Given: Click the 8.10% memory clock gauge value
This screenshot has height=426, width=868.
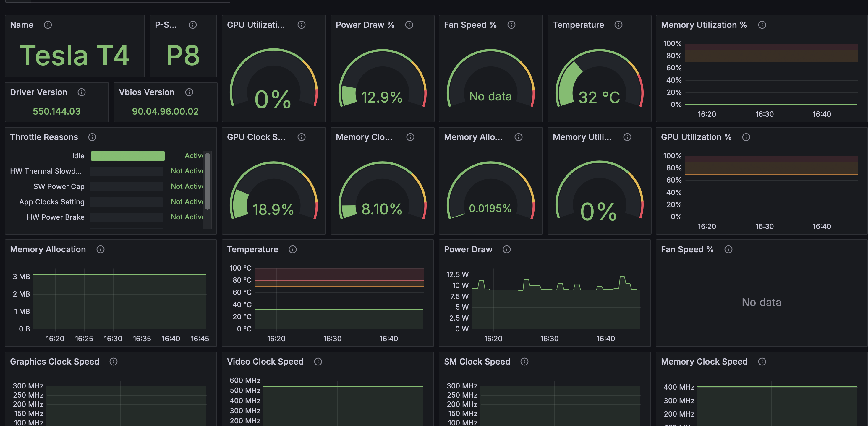Looking at the screenshot, I should 382,209.
